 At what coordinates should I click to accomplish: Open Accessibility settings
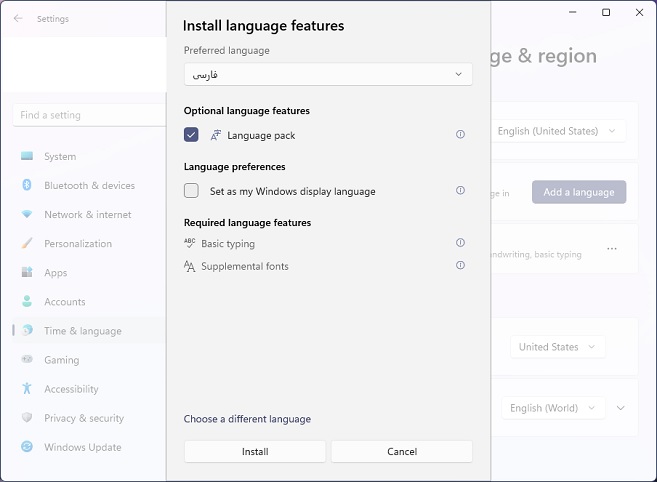89,389
